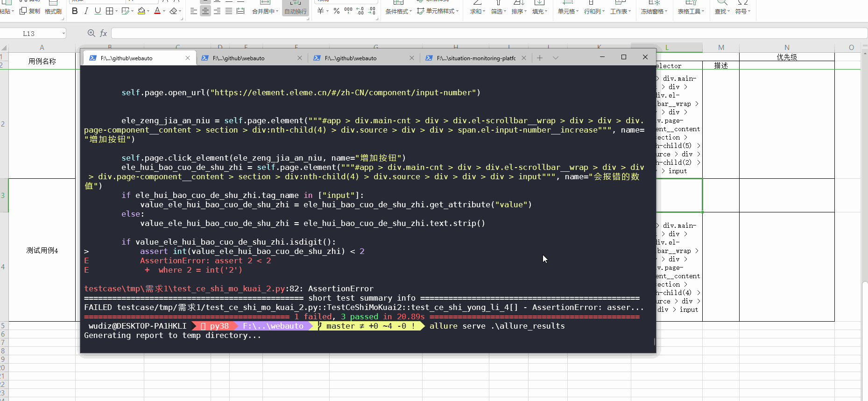
Task: Select row 4 header in spreadsheet
Action: [x=4, y=267]
